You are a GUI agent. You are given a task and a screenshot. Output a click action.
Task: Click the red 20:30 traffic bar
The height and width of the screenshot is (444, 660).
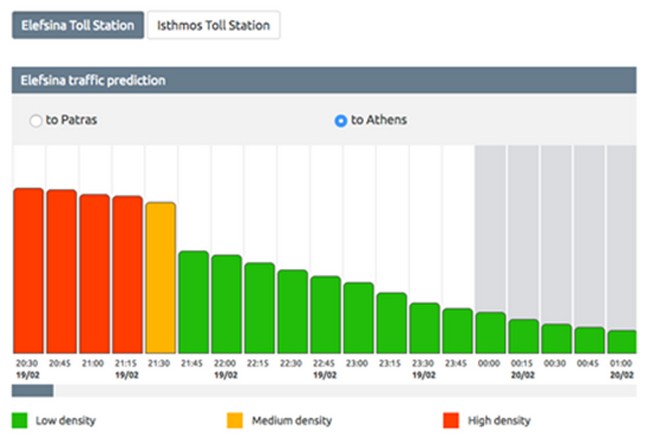coord(28,268)
